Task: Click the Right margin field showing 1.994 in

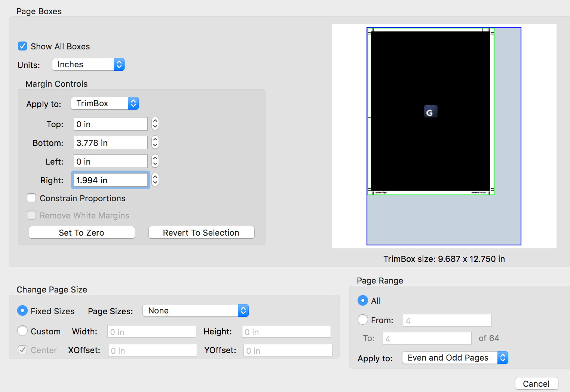Action: coord(111,180)
